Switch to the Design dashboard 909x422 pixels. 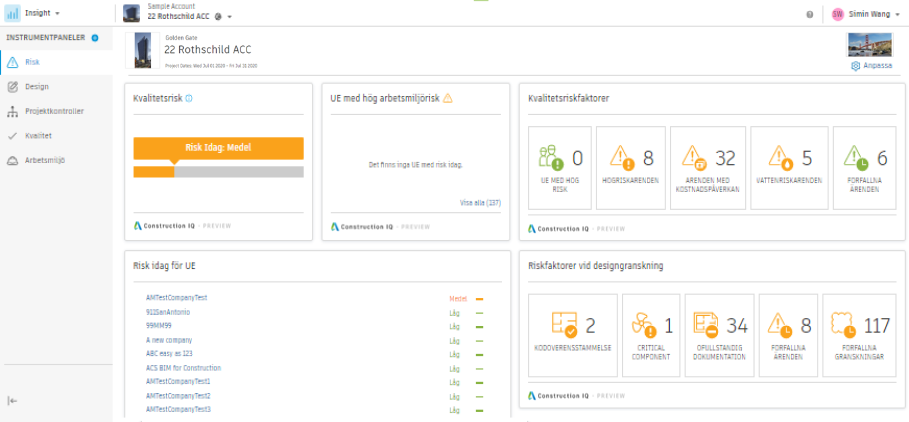tap(36, 87)
